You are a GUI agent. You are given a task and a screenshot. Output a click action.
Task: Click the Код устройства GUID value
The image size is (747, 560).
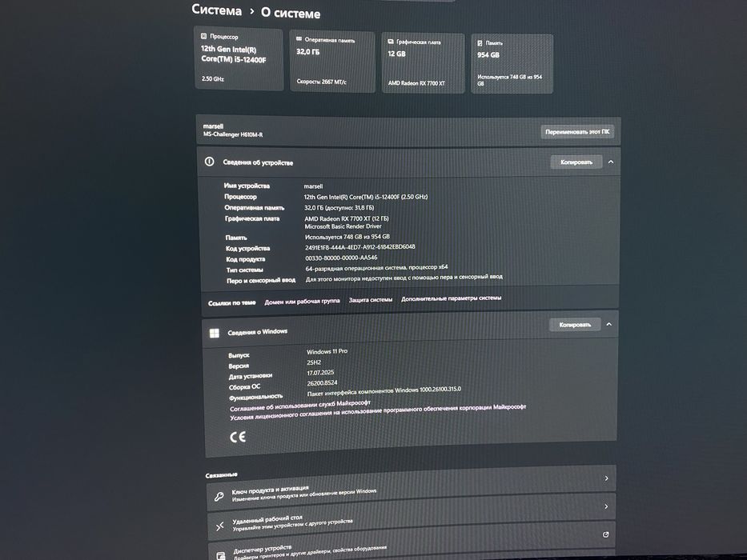click(360, 247)
